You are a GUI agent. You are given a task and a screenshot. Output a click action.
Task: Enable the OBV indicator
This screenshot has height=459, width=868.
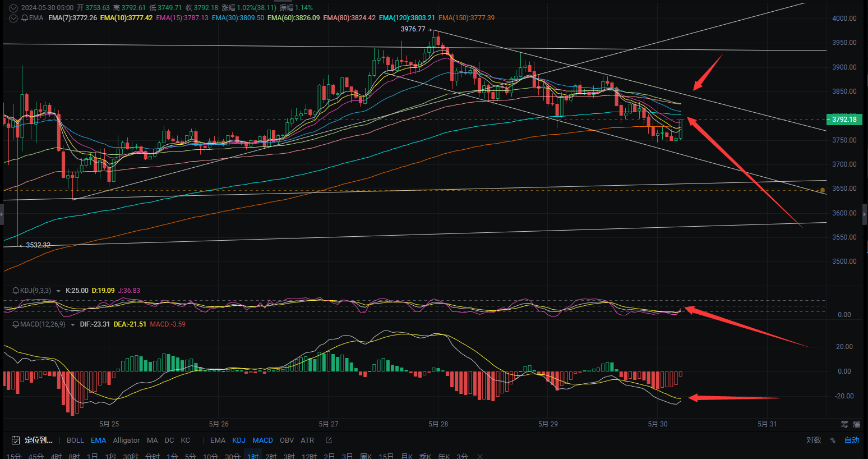(287, 440)
